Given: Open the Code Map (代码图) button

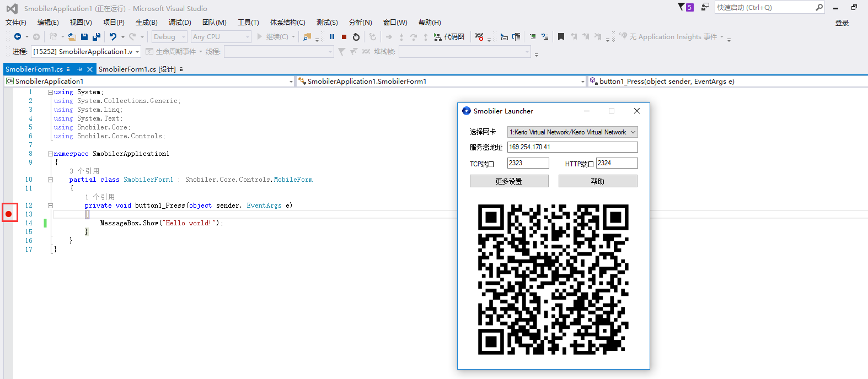Looking at the screenshot, I should (449, 37).
